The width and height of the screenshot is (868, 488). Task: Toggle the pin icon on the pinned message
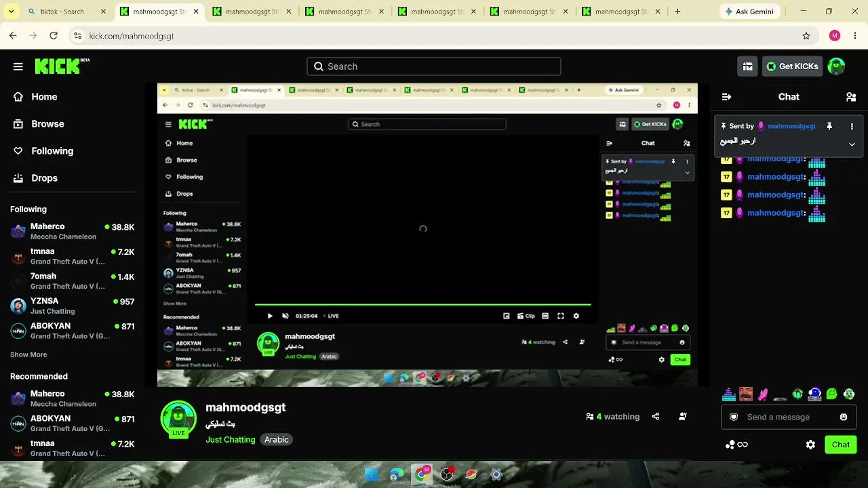tap(829, 126)
